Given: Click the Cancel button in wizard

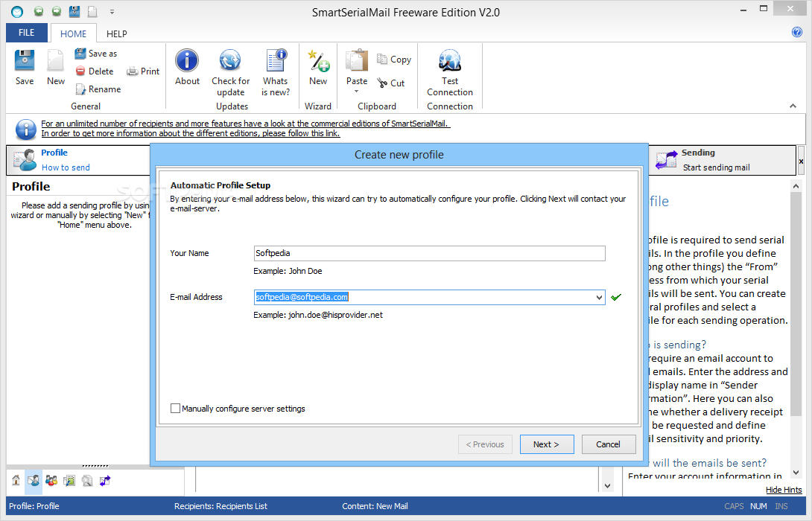Looking at the screenshot, I should point(609,444).
